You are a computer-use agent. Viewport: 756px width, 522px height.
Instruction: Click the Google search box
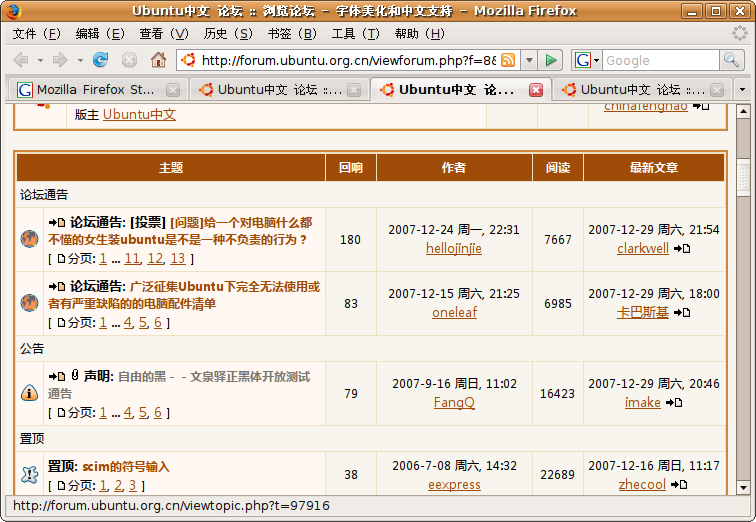(661, 60)
